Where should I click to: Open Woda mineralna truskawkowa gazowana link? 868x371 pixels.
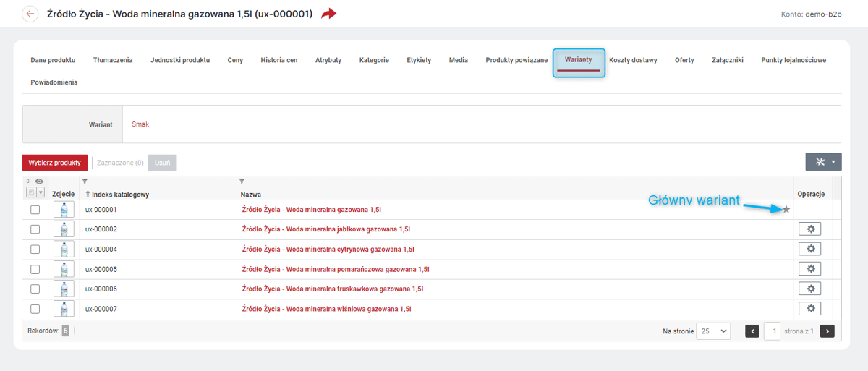[333, 289]
